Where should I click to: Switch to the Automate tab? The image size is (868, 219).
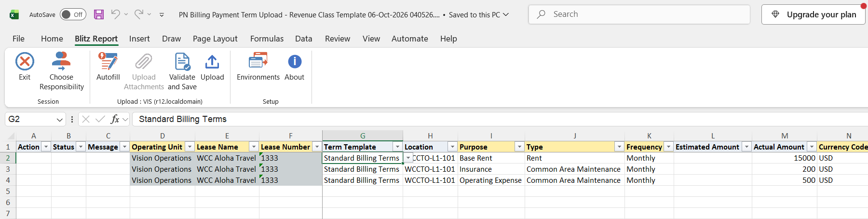(x=410, y=39)
